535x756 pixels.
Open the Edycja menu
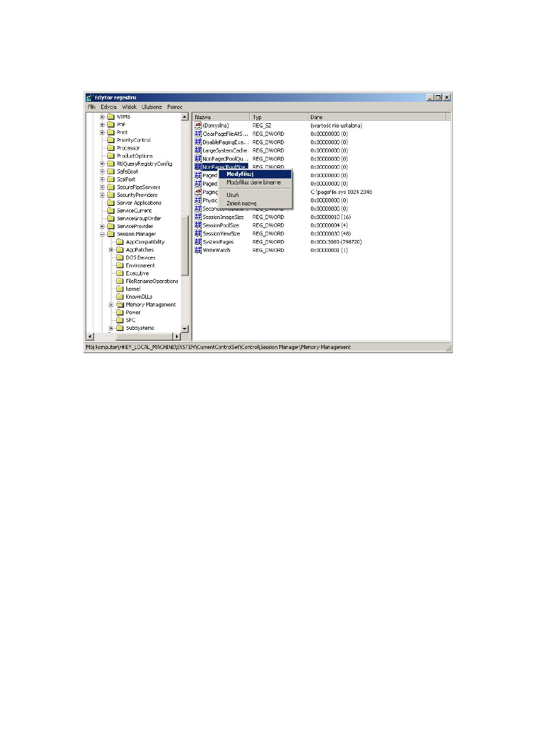tap(108, 107)
